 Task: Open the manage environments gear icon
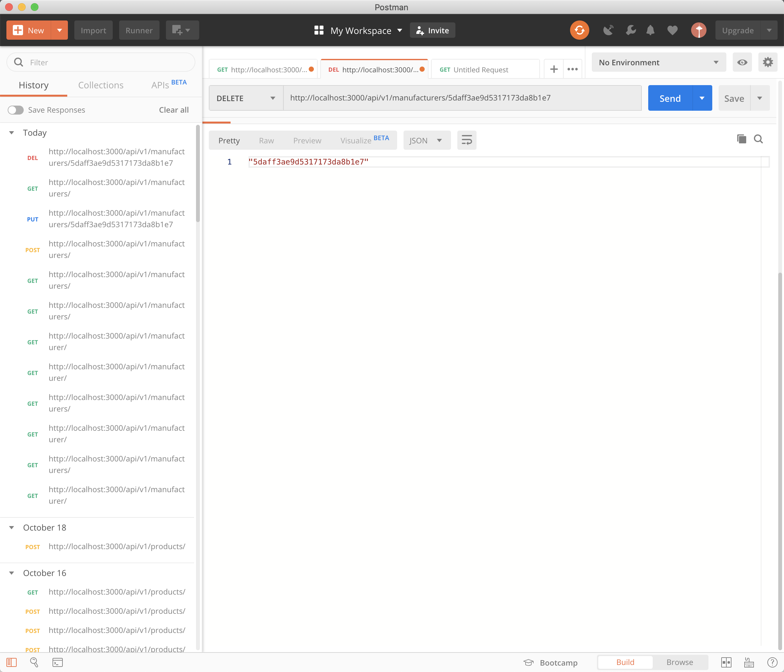coord(767,62)
